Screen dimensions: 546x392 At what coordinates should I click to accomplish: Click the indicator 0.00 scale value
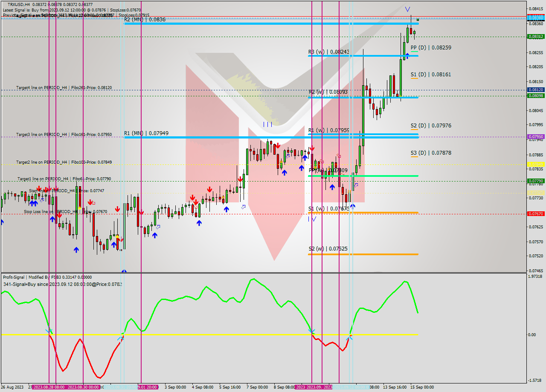click(532, 335)
